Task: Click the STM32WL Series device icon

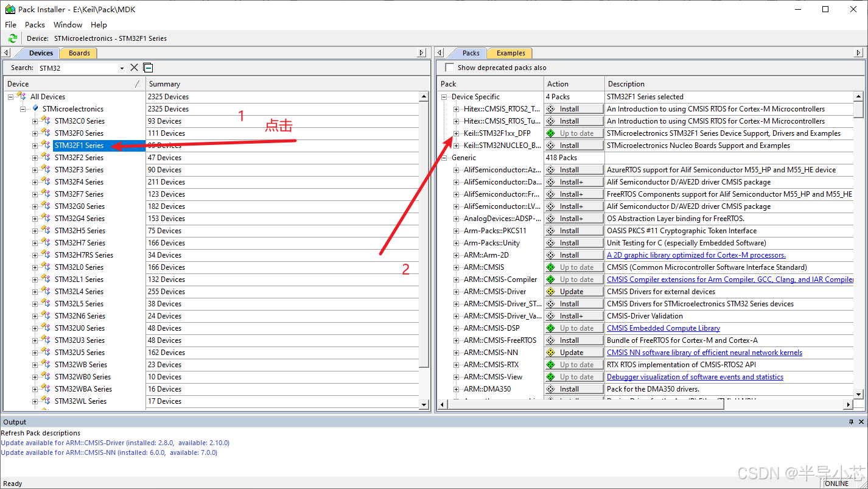Action: 46,401
